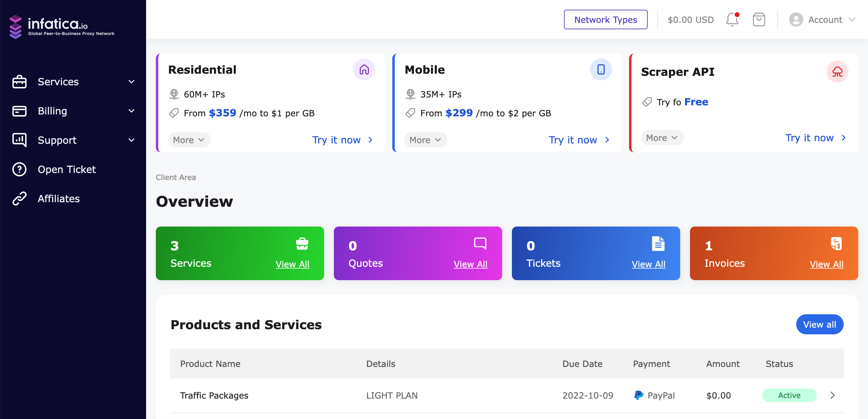Click the Mobile phone icon
The width and height of the screenshot is (868, 419).
click(600, 70)
